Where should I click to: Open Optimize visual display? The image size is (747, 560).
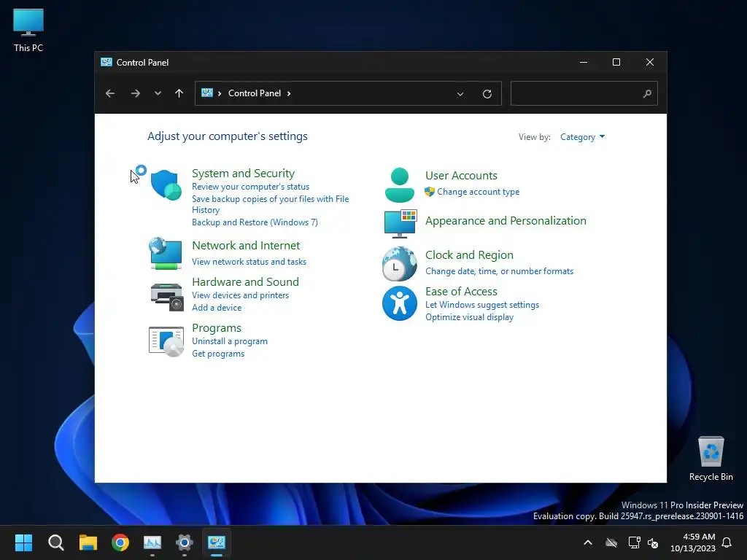469,317
